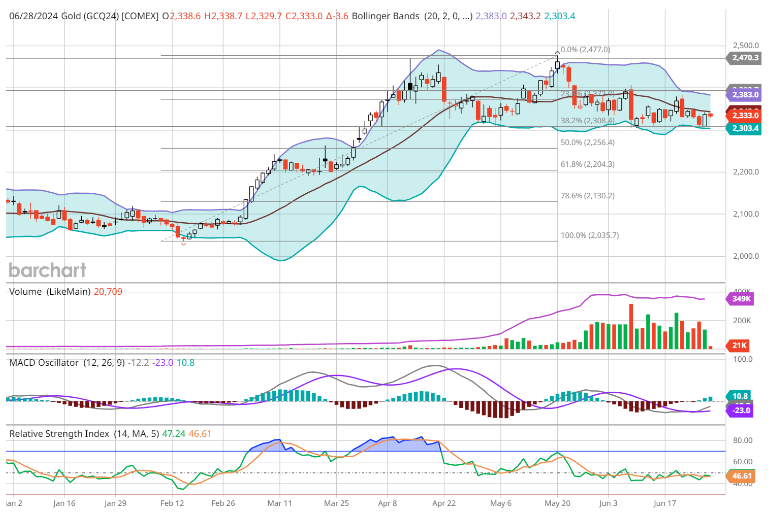
Task: Select the Volume (LikeMain) pane title
Action: [47, 290]
